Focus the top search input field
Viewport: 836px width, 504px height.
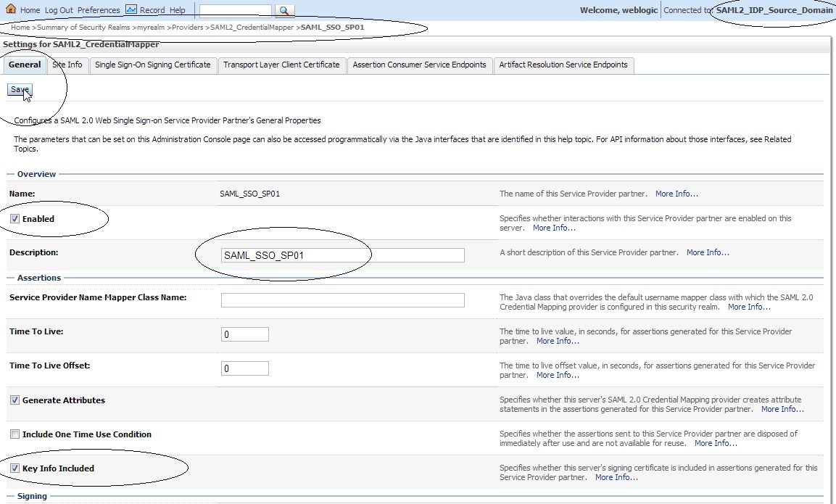[235, 10]
